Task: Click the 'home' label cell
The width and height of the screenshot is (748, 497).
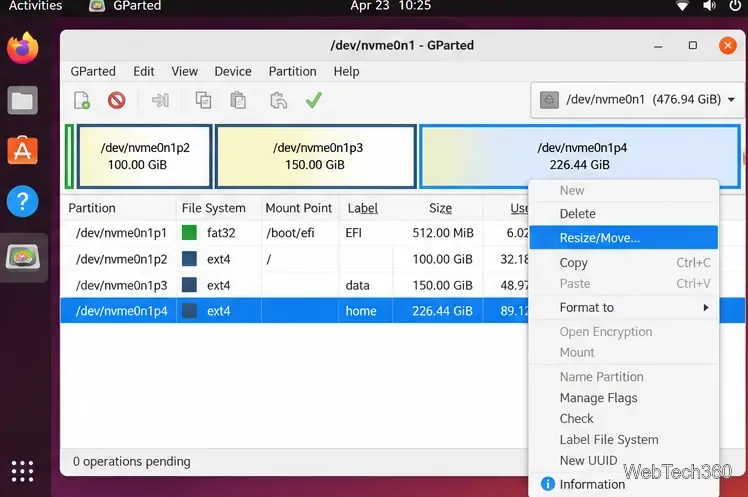Action: pyautogui.click(x=361, y=311)
